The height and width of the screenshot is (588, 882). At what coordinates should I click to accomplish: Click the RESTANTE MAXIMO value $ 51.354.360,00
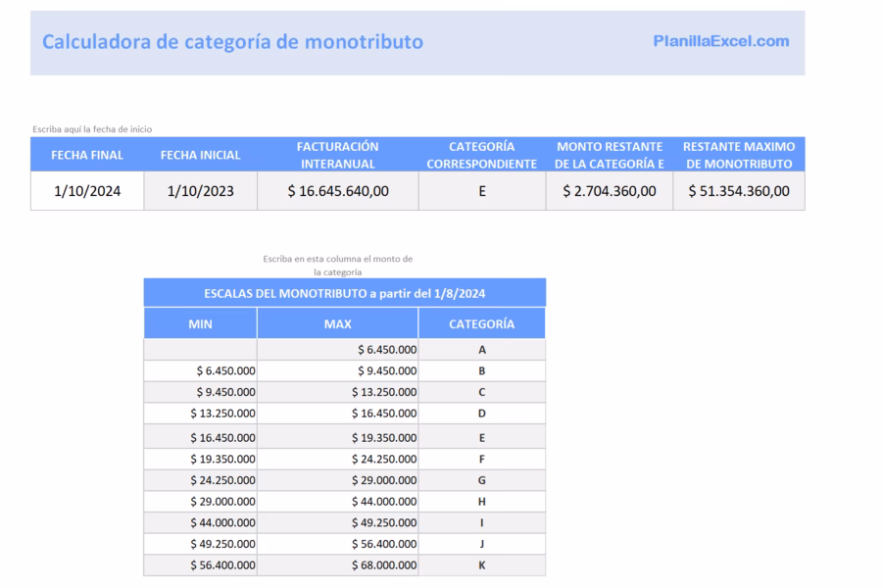738,191
